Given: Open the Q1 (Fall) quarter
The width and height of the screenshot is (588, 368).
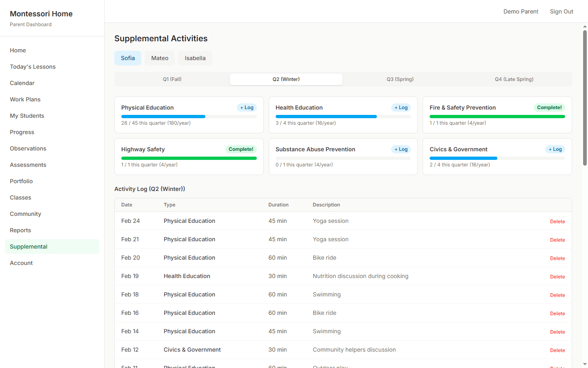Looking at the screenshot, I should (x=172, y=79).
